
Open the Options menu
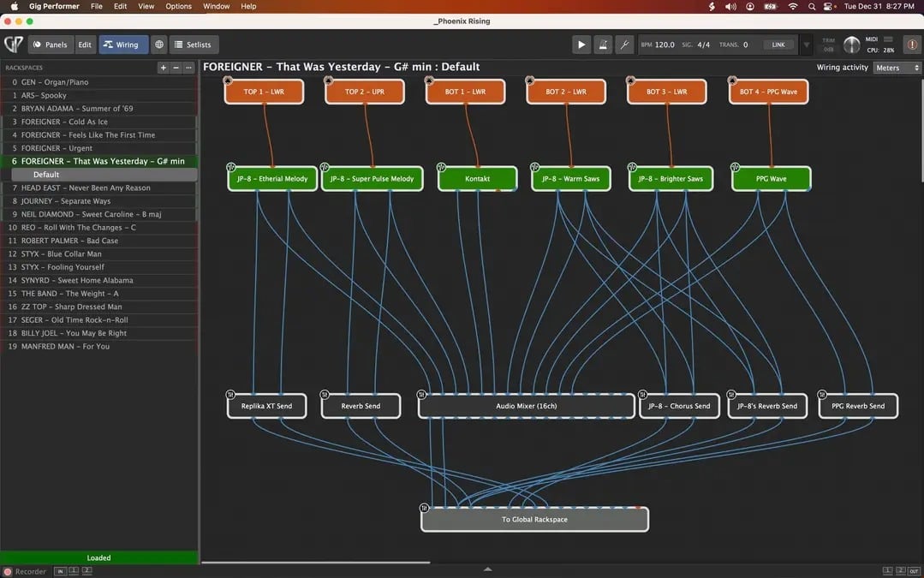click(x=178, y=6)
